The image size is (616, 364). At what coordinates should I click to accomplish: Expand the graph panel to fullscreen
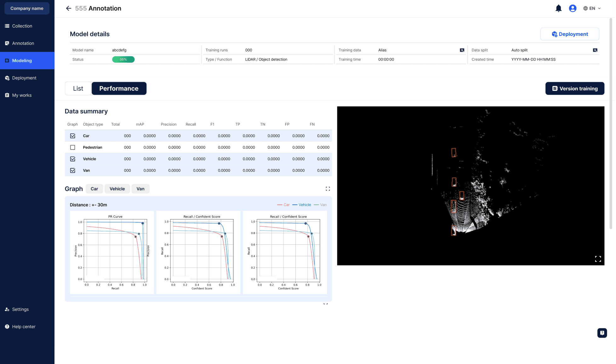(328, 189)
